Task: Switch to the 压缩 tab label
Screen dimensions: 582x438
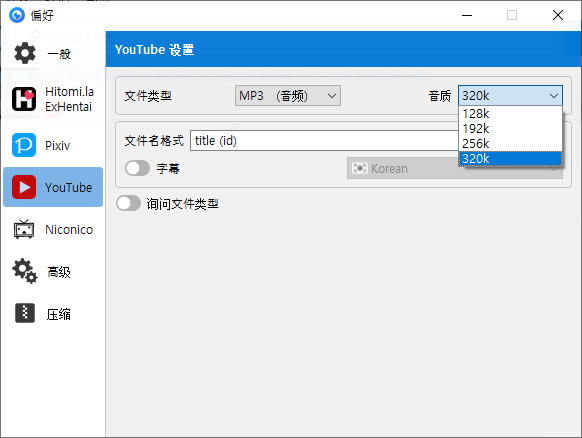Action: [x=59, y=314]
